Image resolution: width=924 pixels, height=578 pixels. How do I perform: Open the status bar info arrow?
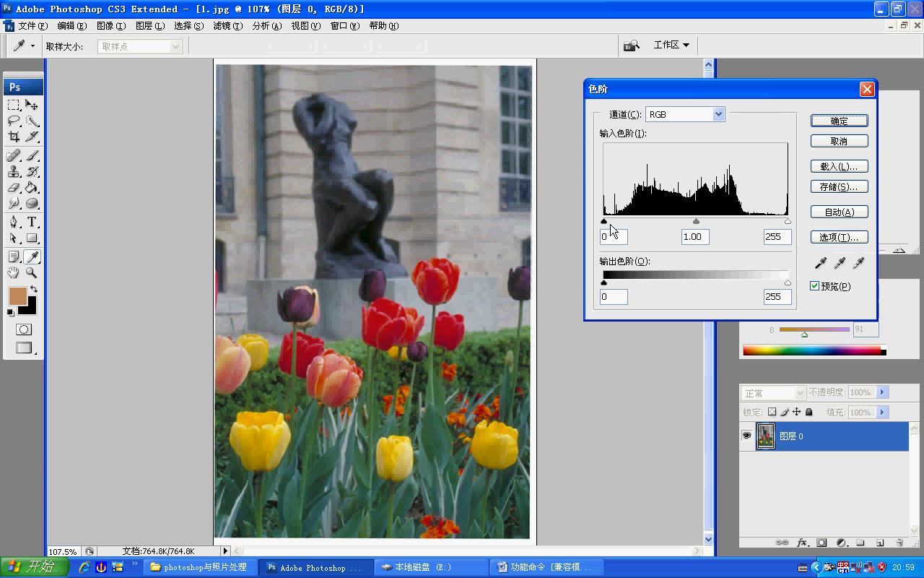click(x=225, y=551)
